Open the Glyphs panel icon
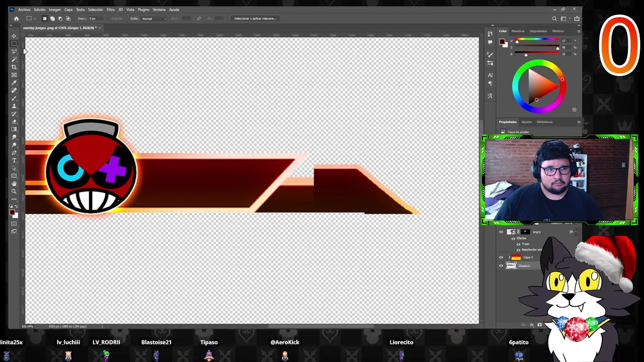The height and width of the screenshot is (362, 644). pyautogui.click(x=490, y=96)
